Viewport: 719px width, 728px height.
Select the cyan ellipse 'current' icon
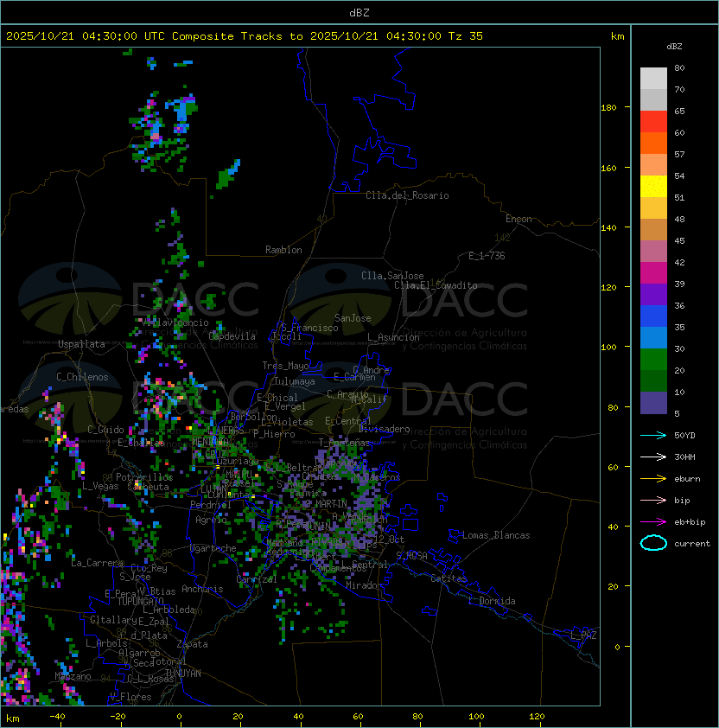click(x=653, y=543)
